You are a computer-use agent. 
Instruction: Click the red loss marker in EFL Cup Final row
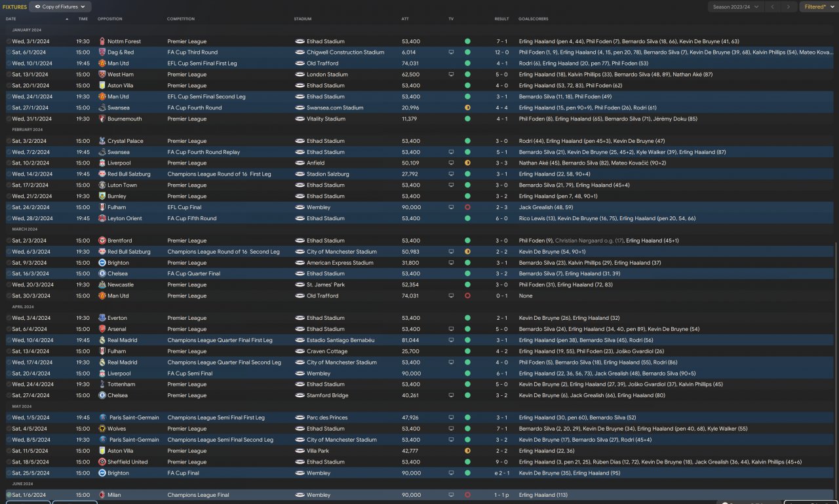(467, 207)
